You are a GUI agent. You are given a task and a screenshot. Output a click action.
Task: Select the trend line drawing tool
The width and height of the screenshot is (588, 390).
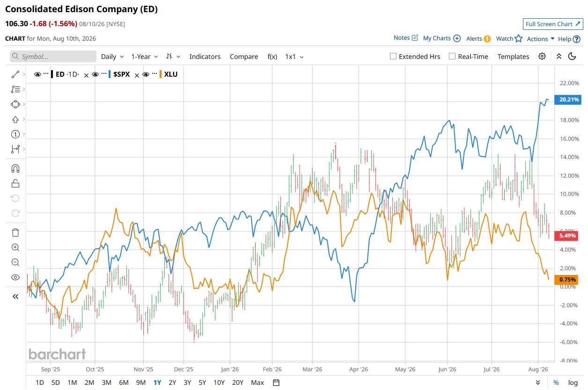click(x=15, y=74)
